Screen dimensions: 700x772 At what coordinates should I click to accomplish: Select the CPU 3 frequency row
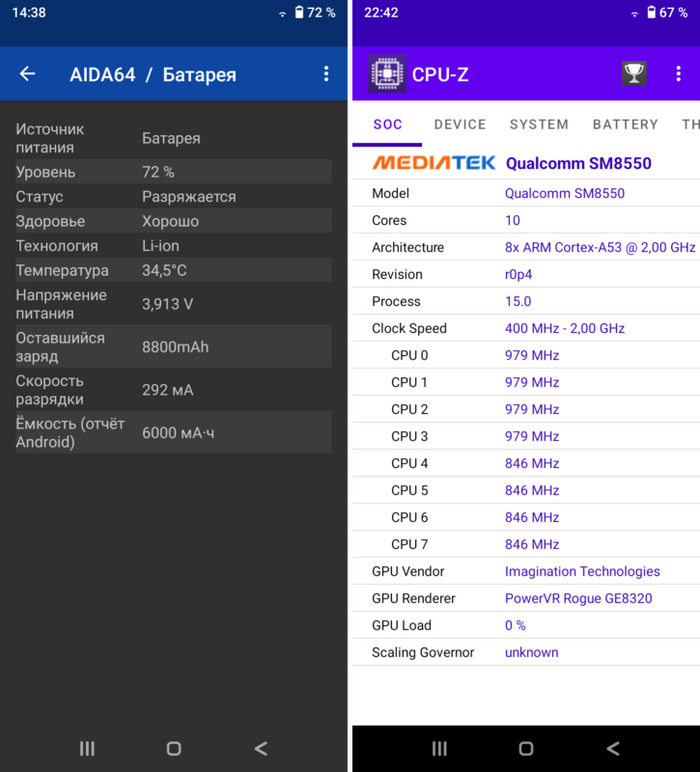526,436
